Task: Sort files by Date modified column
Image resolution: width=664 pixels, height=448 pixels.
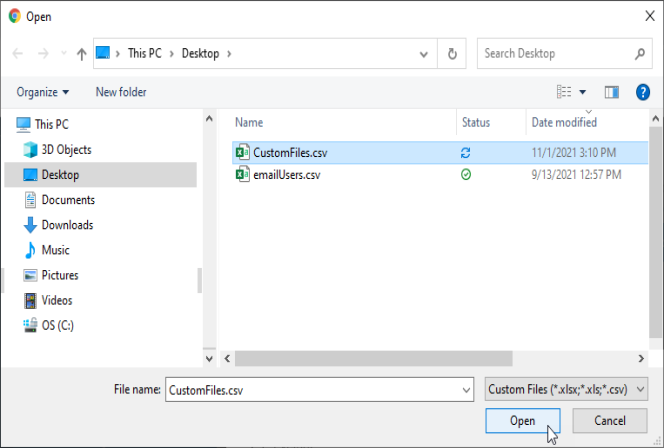Action: click(x=564, y=122)
